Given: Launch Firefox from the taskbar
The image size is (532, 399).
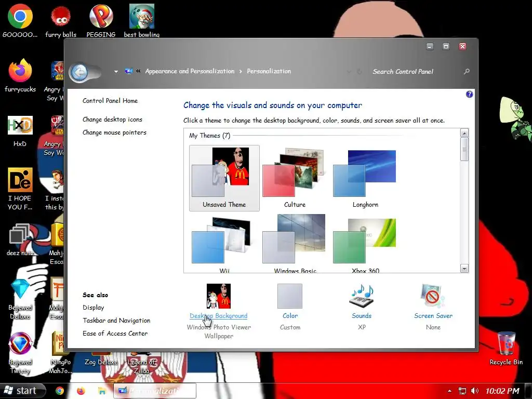Looking at the screenshot, I should [81, 391].
